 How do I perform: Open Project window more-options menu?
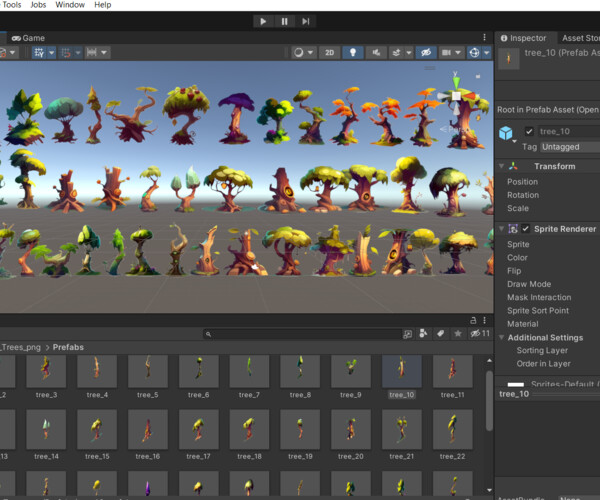(x=484, y=320)
